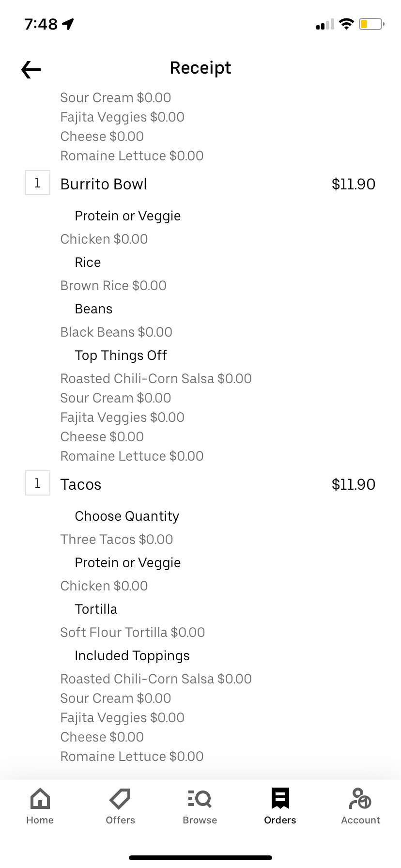Select the Orders receipt icon
This screenshot has width=401, height=868.
[x=280, y=799]
